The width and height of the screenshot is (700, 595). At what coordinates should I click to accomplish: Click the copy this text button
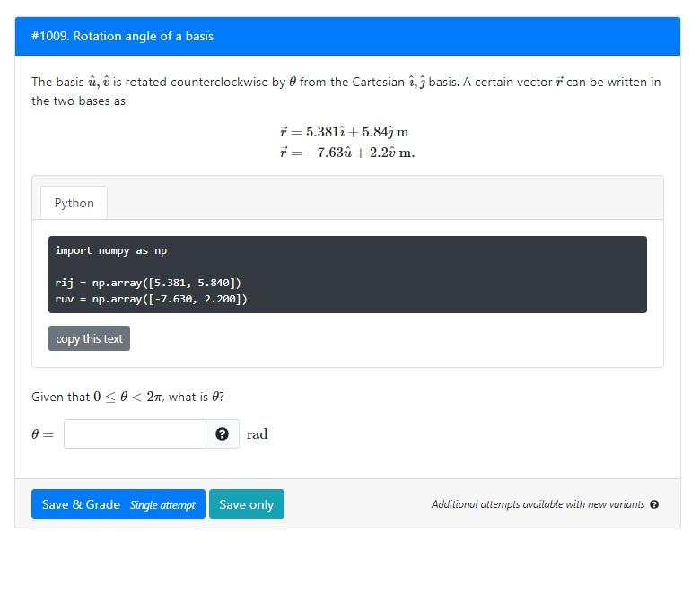[x=89, y=338]
